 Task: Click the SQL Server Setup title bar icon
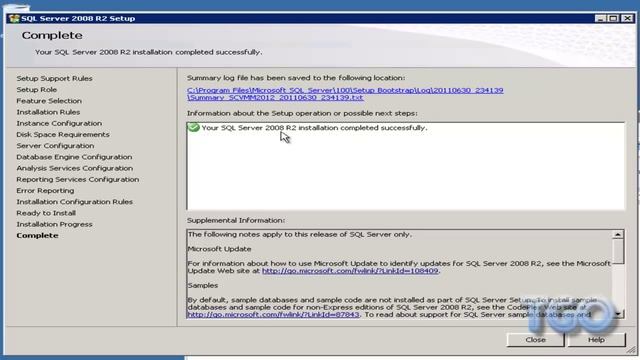14,18
